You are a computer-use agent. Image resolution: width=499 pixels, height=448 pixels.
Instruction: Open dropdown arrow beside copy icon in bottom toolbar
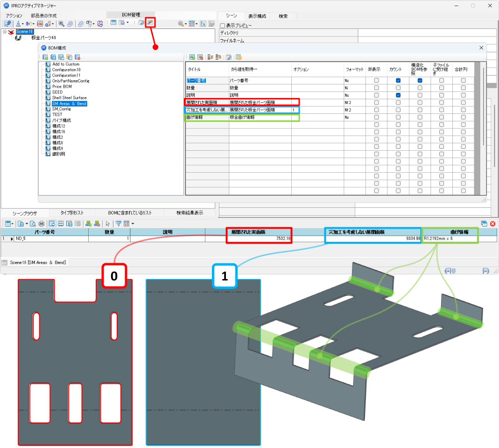[27, 224]
